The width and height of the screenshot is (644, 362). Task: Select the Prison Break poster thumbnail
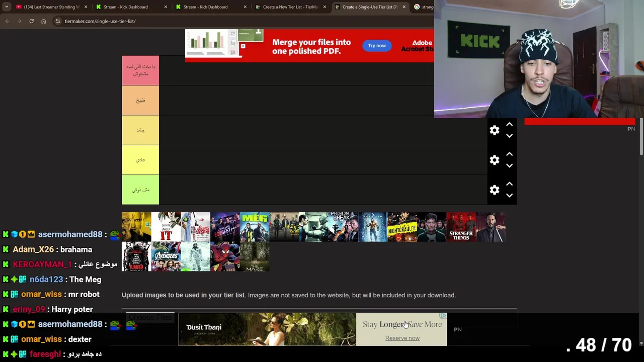coord(343,227)
